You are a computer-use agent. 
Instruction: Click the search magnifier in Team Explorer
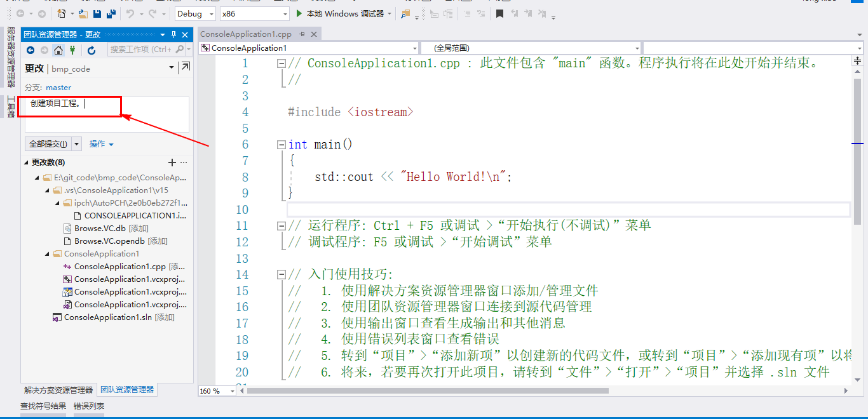(180, 49)
